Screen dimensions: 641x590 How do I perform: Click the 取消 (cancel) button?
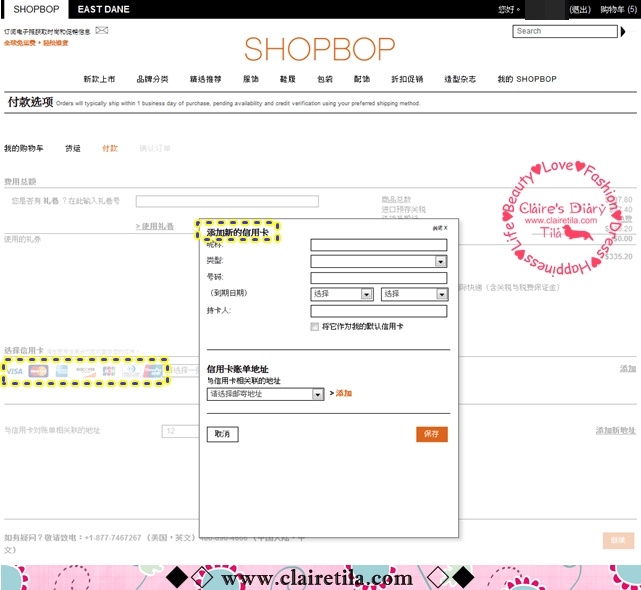click(222, 434)
